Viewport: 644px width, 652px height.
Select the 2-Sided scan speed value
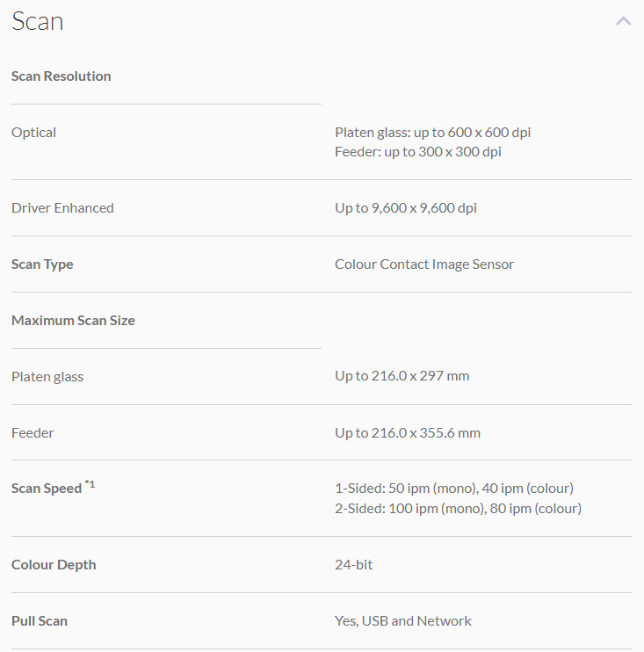pos(458,509)
